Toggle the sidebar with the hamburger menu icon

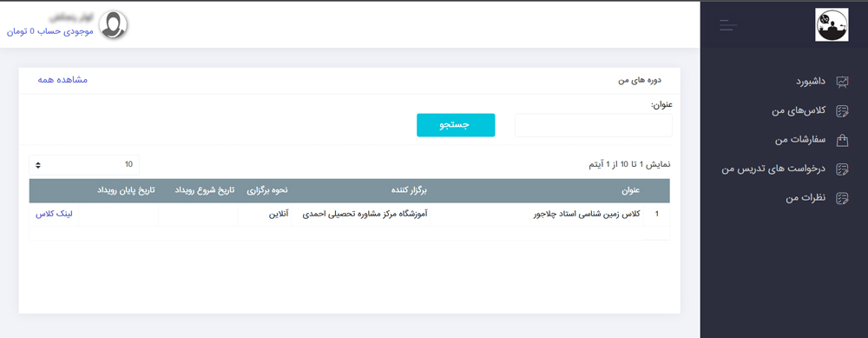coord(728,25)
